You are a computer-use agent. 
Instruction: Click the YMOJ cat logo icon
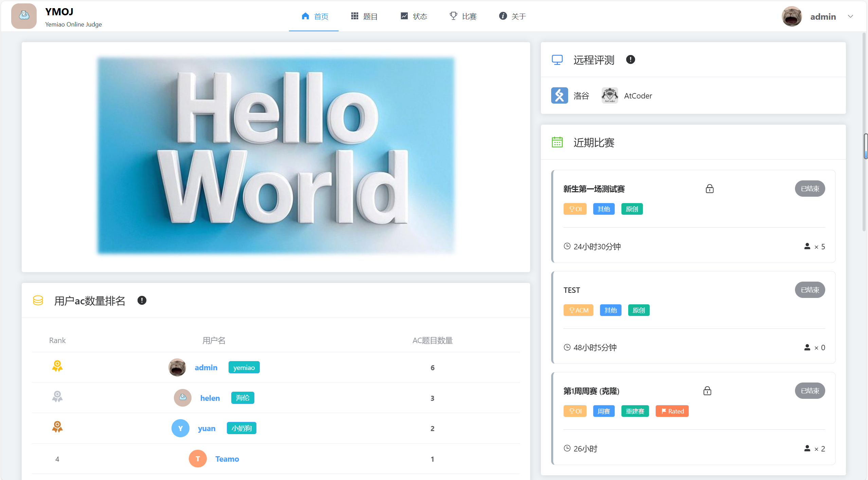[24, 16]
